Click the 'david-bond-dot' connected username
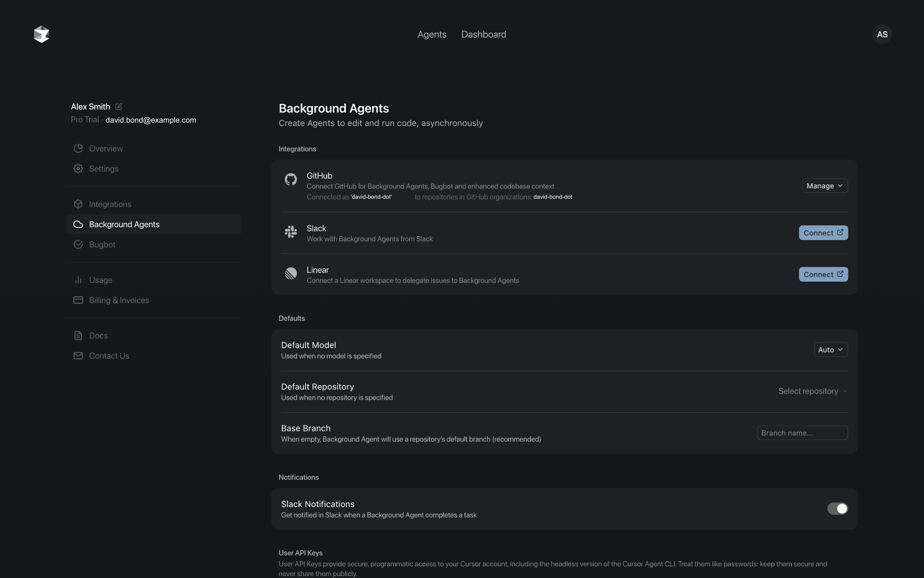The image size is (924, 578). tap(371, 197)
